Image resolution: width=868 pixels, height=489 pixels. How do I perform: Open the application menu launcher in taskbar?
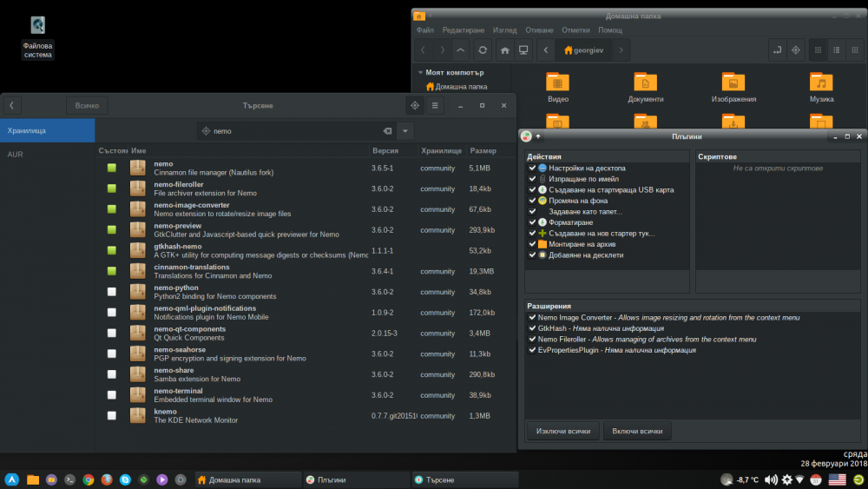12,479
